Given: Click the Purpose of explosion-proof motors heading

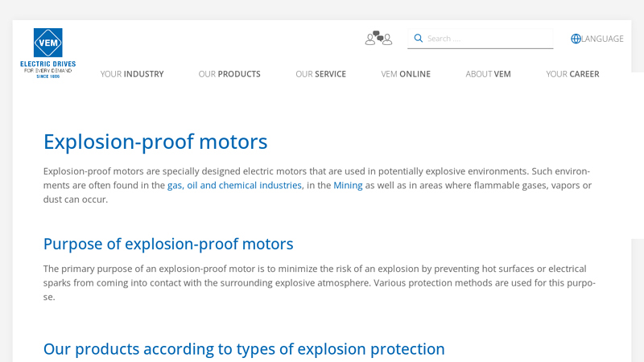Looking at the screenshot, I should click(x=168, y=244).
